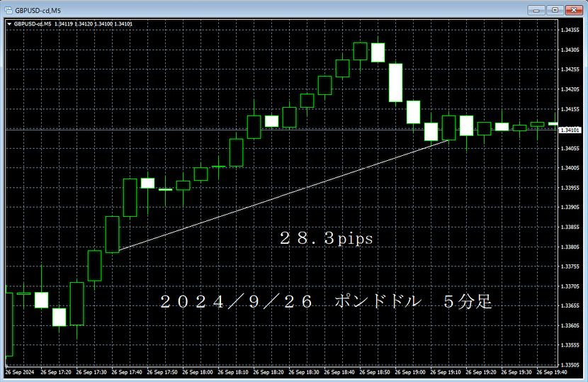This screenshot has height=382, width=588.
Task: Minimize the GBPUSD-cd,M5 chart window
Action: tap(536, 10)
